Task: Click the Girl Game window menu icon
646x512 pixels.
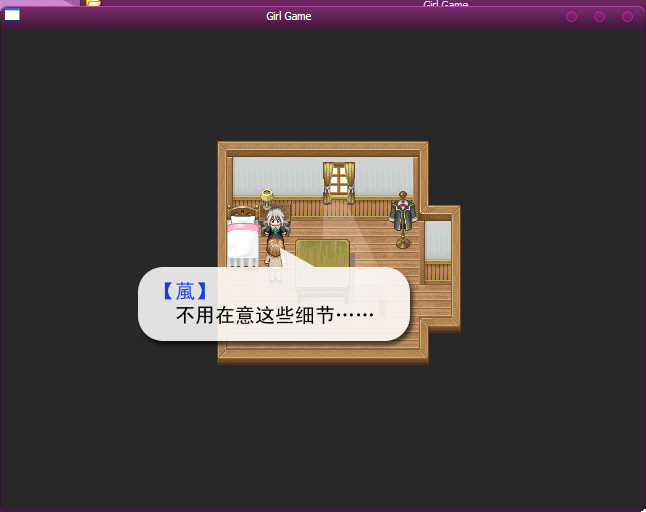Action: click(12, 15)
